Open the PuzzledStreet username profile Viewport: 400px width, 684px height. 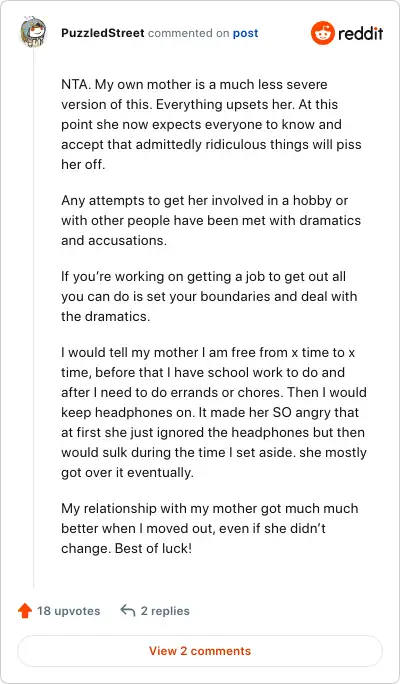(x=103, y=33)
